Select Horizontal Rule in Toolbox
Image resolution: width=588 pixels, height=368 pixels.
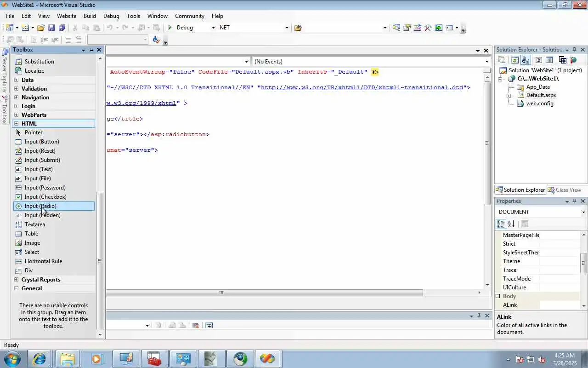coord(54,261)
